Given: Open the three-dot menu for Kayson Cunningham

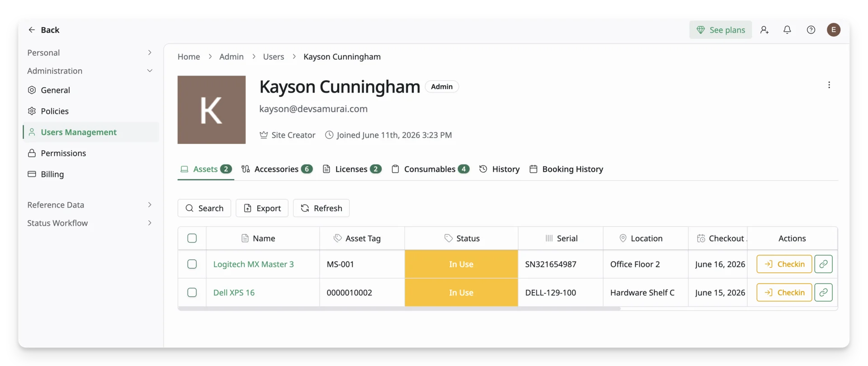Looking at the screenshot, I should 829,85.
